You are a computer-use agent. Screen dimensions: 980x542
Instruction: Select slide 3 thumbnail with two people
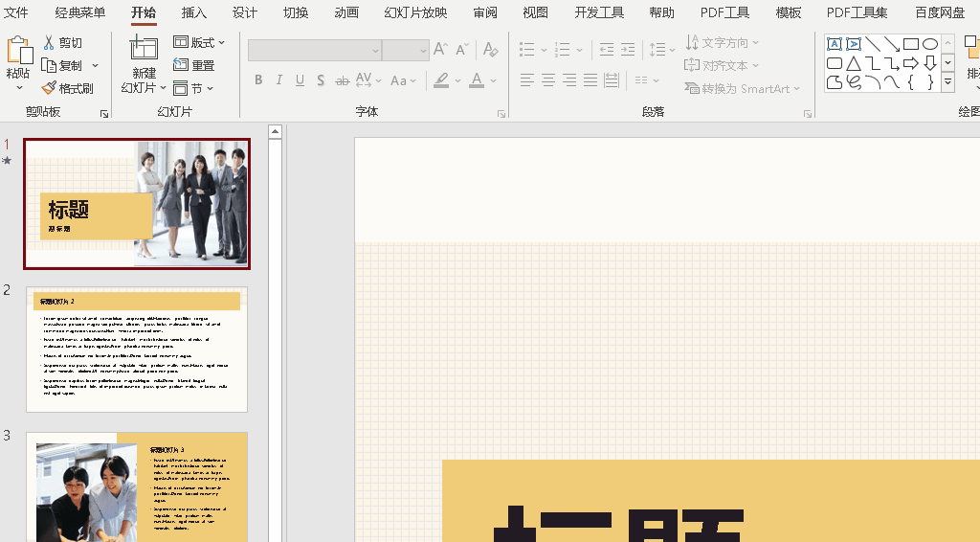click(x=137, y=486)
